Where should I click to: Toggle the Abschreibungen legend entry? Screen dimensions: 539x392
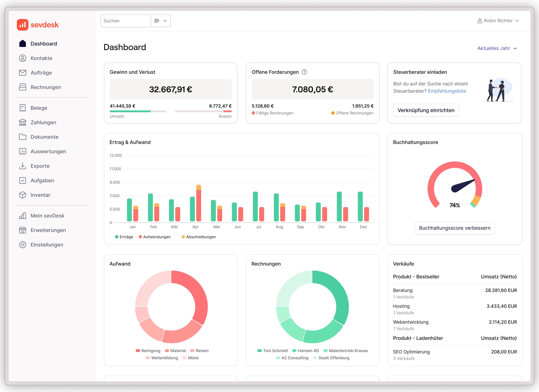(199, 237)
